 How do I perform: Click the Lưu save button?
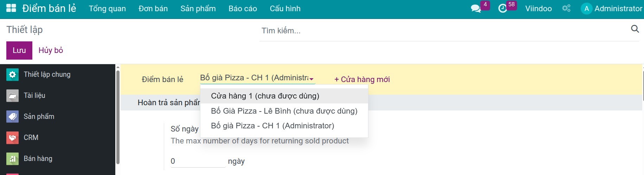point(19,51)
